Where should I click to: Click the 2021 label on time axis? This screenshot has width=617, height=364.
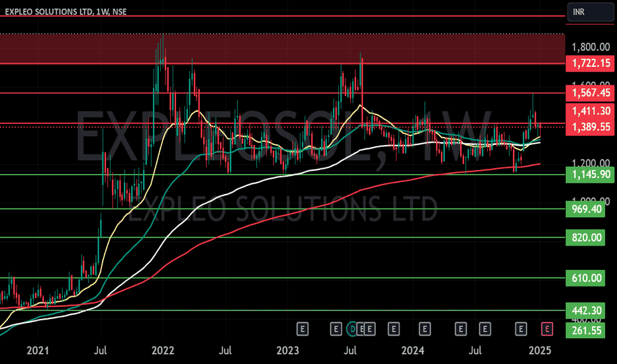click(x=38, y=350)
